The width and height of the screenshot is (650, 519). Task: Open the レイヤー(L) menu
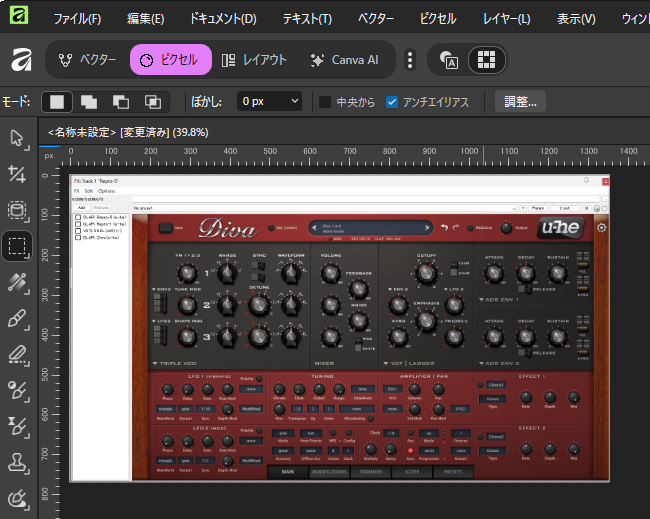coord(506,18)
